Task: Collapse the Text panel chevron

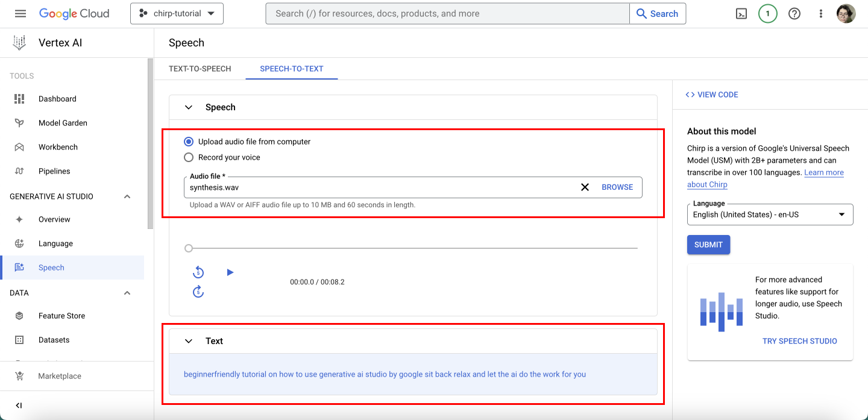Action: (189, 341)
